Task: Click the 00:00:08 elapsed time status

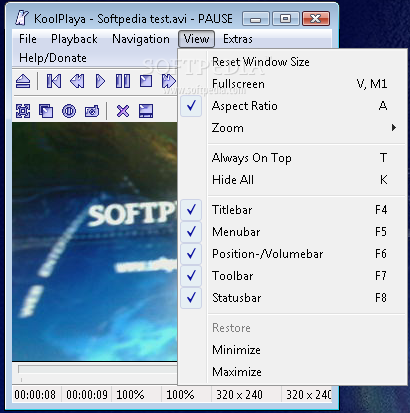Action: 35,395
